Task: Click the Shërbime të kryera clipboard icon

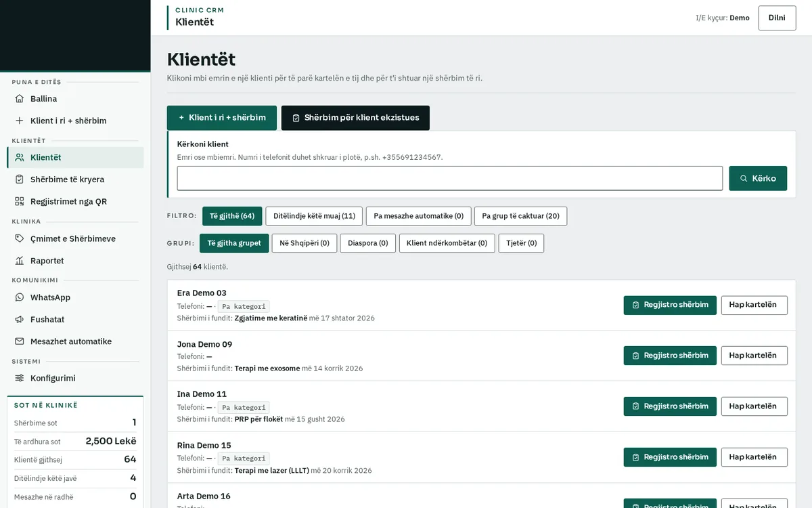Action: (20, 179)
